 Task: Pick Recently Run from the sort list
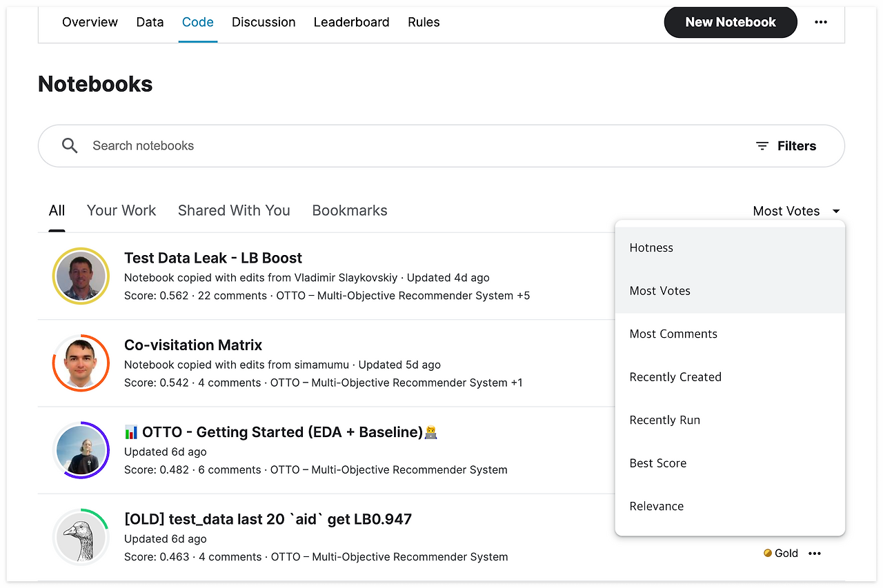665,420
